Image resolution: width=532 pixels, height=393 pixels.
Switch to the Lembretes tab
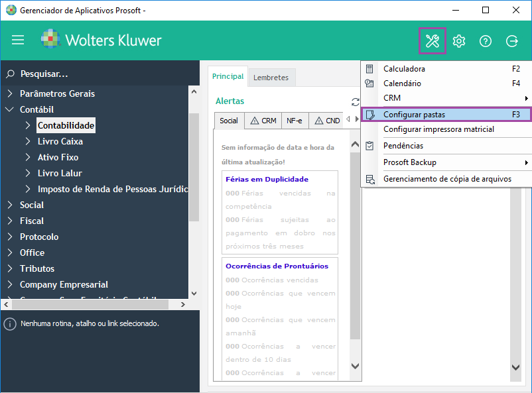(x=271, y=78)
